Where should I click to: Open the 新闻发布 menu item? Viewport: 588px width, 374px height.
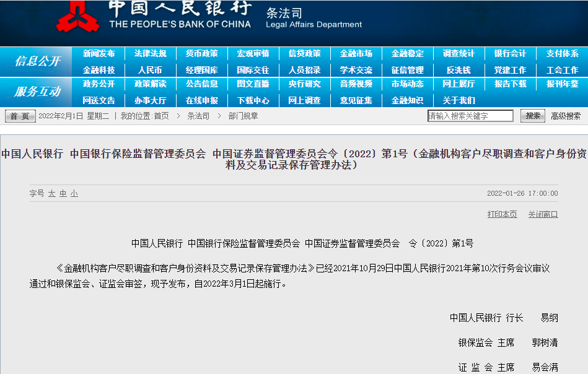[x=99, y=54]
